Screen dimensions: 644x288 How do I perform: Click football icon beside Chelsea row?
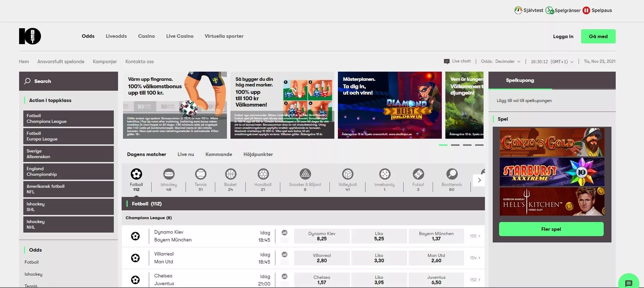pyautogui.click(x=135, y=280)
